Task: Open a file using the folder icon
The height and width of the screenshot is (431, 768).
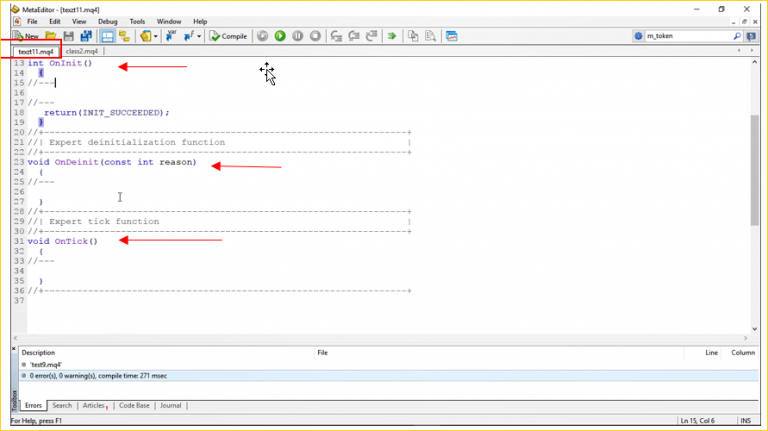Action: (50, 36)
